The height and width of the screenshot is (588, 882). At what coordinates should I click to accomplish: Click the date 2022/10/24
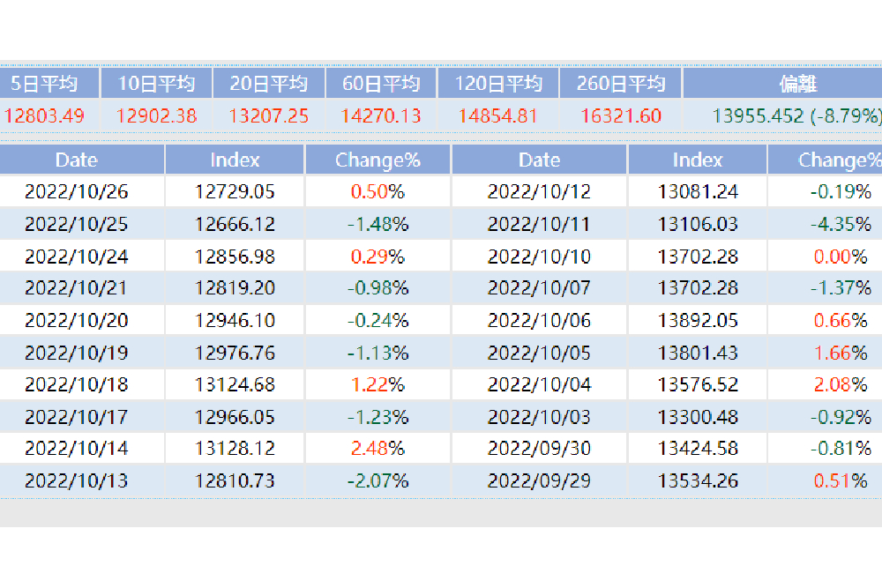click(77, 257)
